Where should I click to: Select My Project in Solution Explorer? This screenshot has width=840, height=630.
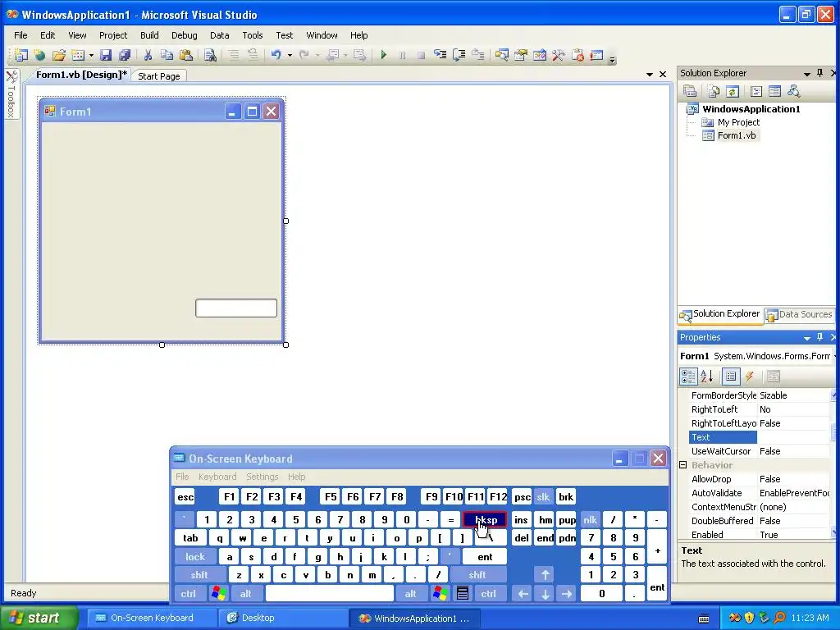737,122
